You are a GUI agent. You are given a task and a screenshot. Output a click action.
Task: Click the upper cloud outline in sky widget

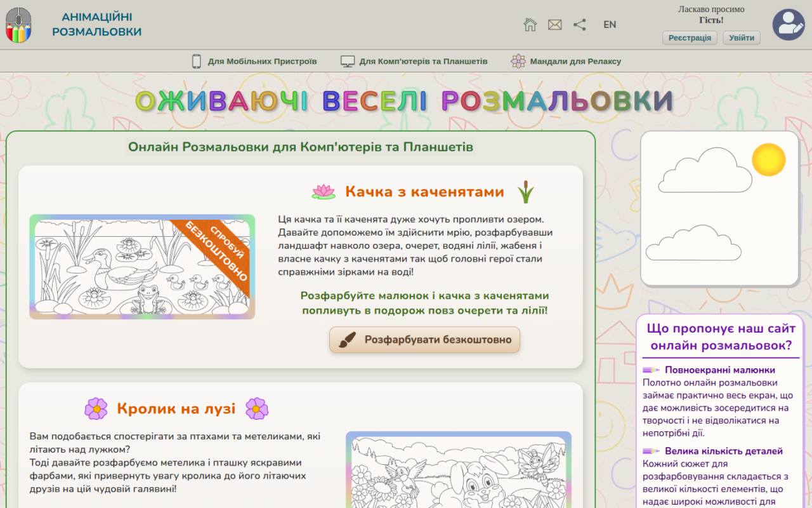705,170
